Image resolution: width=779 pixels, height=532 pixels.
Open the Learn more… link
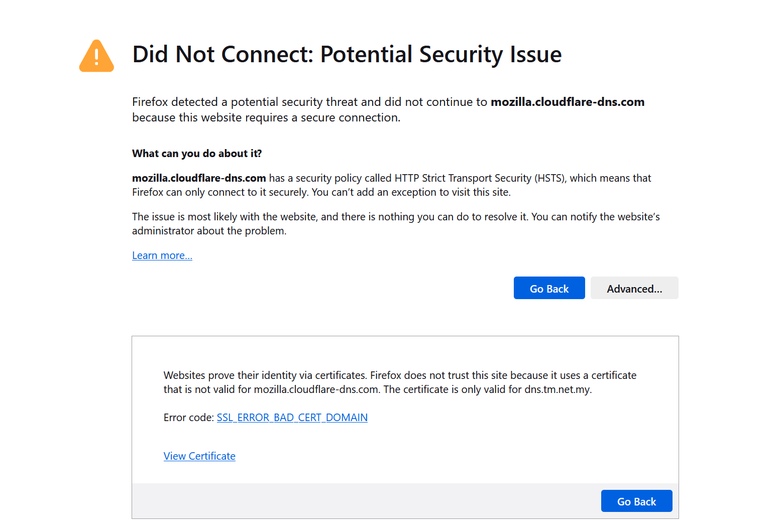(x=162, y=255)
